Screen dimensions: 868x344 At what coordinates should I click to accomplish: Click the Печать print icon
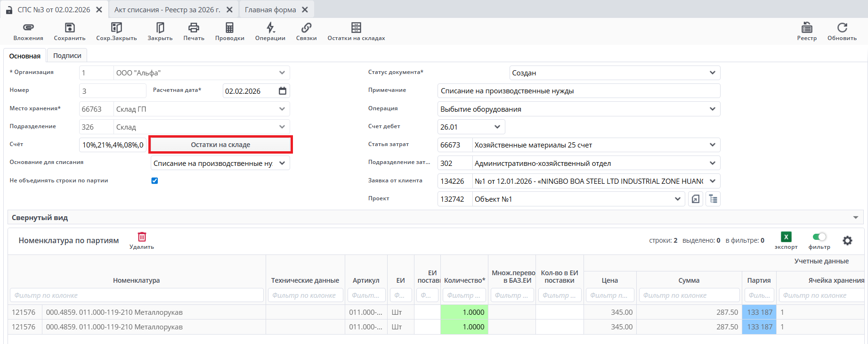point(194,28)
